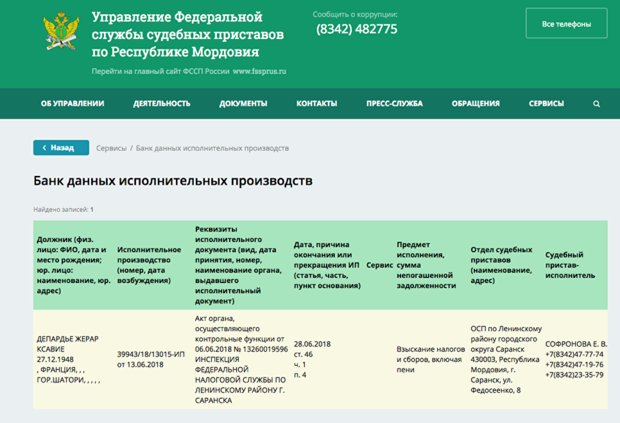The image size is (620, 423).
Task: Click the site title Управление Федеральной службы
Action: (188, 34)
